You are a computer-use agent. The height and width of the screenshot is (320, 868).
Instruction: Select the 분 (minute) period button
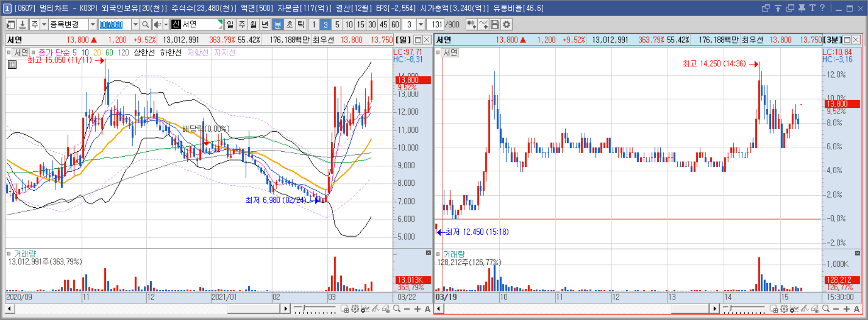tap(278, 24)
